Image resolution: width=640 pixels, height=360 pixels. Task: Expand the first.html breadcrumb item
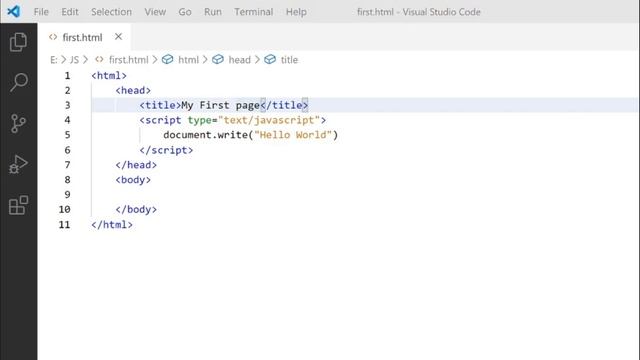click(x=129, y=60)
